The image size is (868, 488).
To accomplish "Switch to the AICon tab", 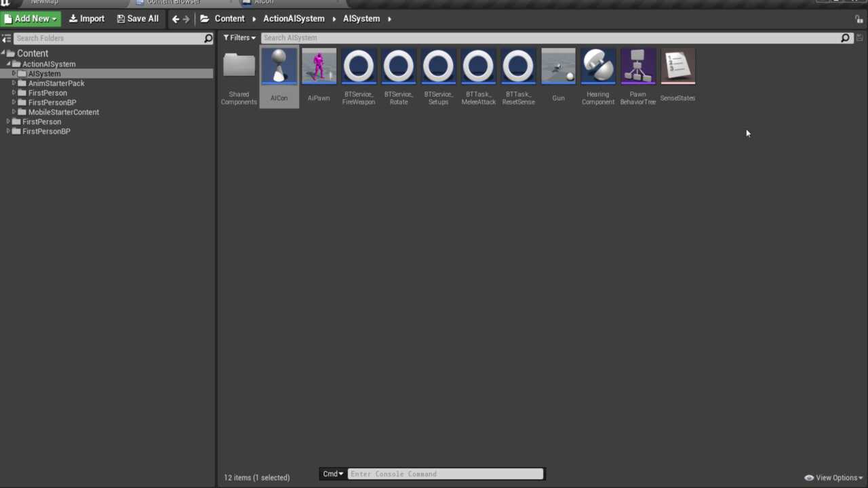I will [x=264, y=3].
